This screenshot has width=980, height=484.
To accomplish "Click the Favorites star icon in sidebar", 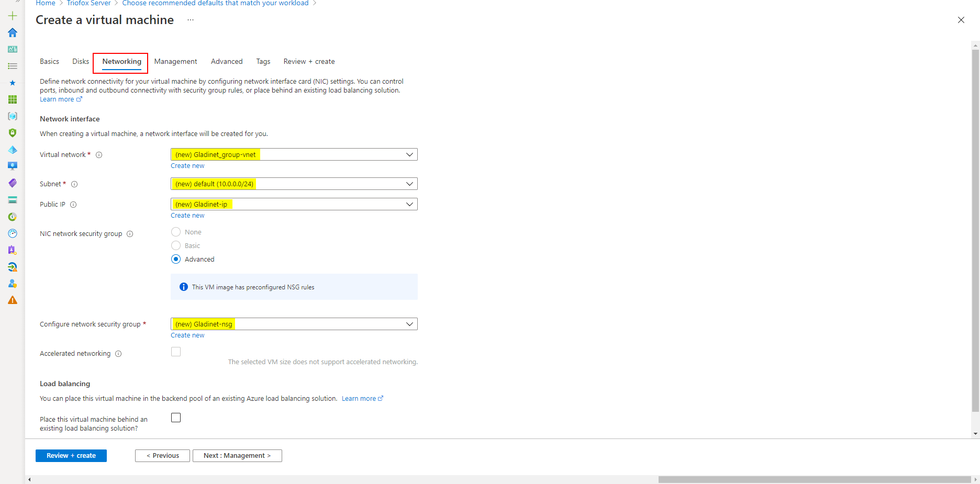I will coord(13,83).
